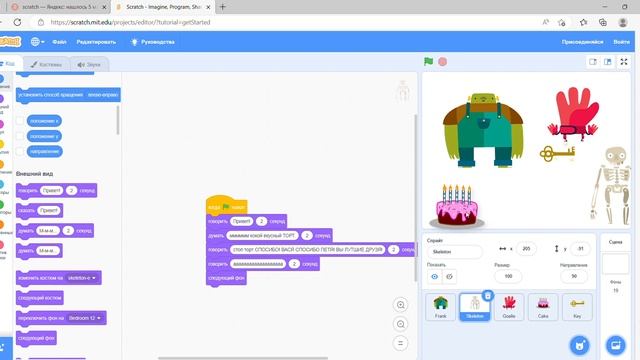Hide the sprite with crossed-eye button
The width and height of the screenshot is (640, 360).
click(449, 277)
